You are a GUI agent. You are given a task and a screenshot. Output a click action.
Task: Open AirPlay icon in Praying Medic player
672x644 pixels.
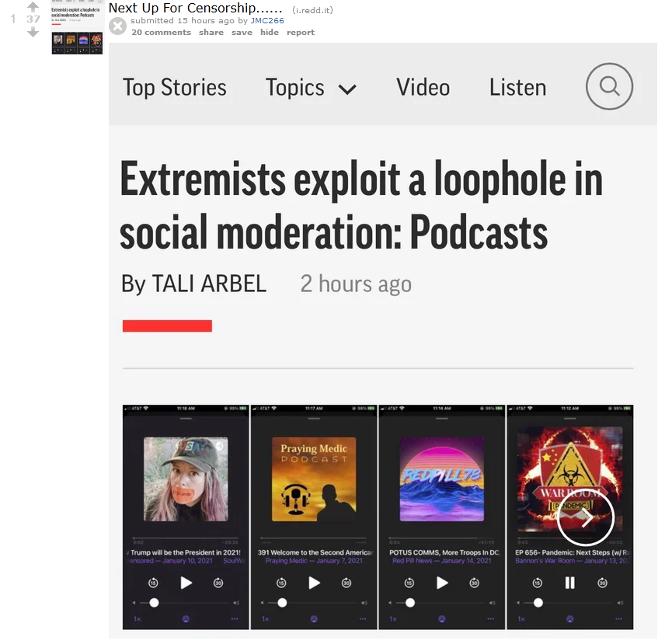[x=314, y=618]
